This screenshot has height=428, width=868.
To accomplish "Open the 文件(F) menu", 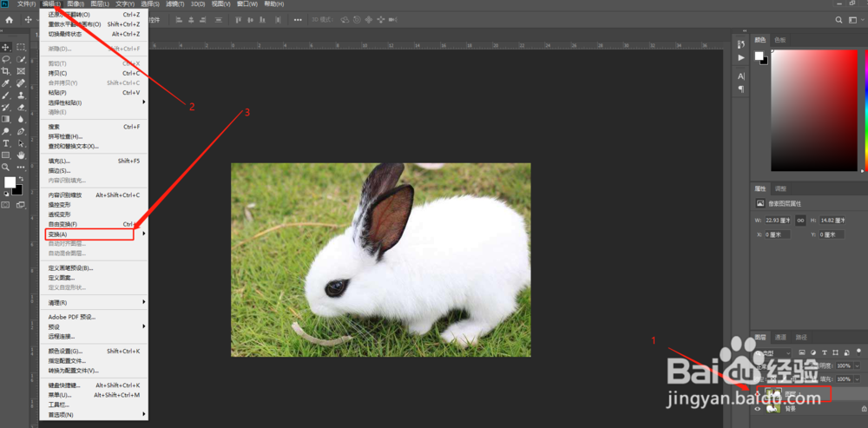I will coord(27,3).
